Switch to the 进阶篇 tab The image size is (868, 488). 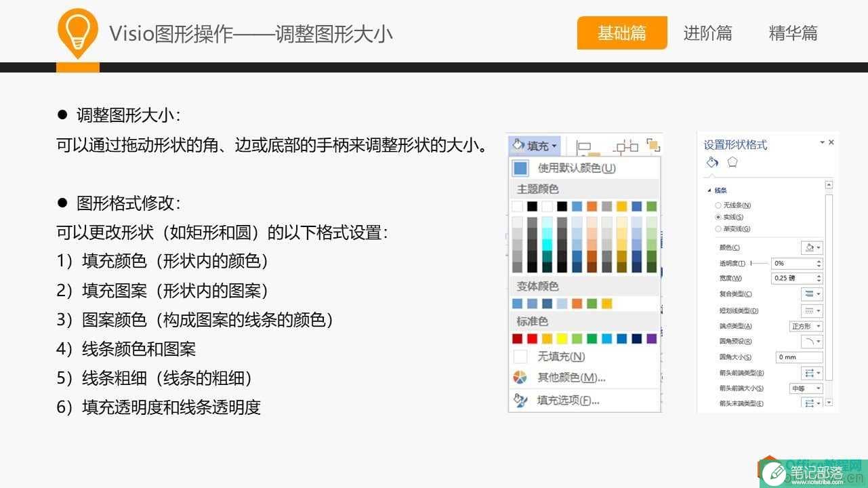[707, 33]
